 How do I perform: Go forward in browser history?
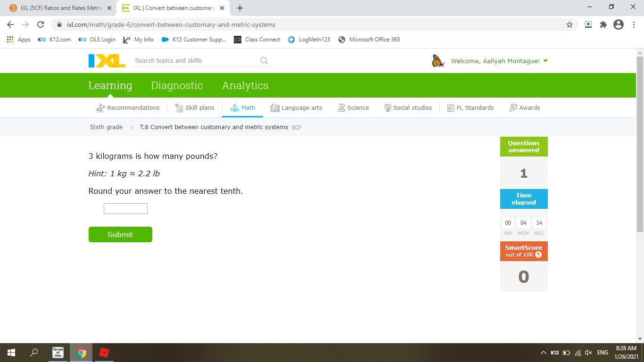click(x=25, y=25)
